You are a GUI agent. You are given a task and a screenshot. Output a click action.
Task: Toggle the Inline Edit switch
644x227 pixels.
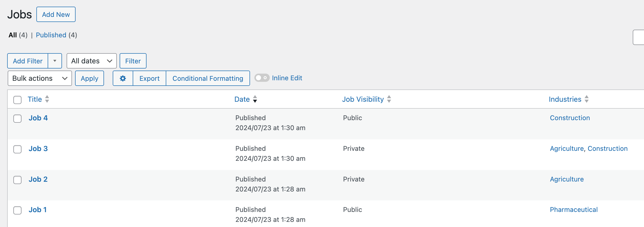pyautogui.click(x=262, y=78)
